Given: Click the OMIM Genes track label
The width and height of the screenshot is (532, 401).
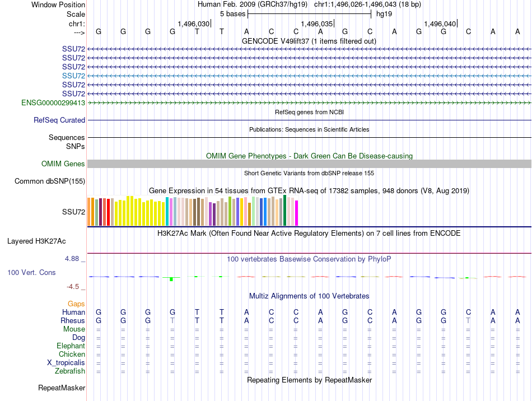Looking at the screenshot, I should [x=63, y=164].
